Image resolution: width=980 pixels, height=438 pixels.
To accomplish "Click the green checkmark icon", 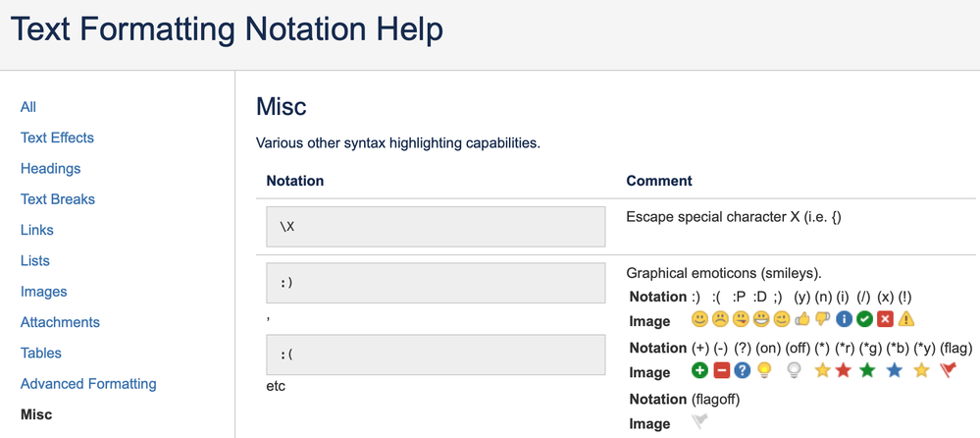I will point(864,320).
